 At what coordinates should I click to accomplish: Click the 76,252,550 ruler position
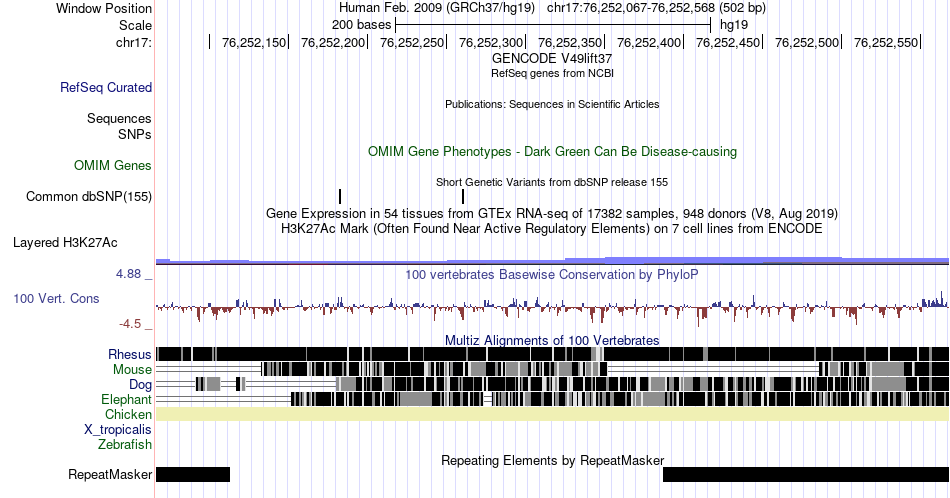point(886,42)
